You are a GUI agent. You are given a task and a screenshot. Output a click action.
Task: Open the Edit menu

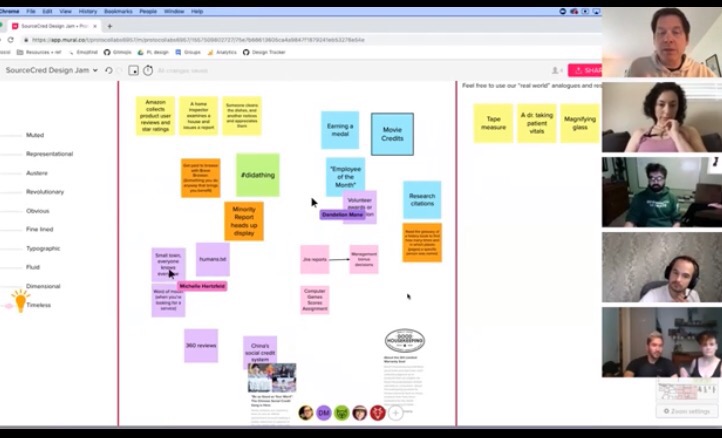pyautogui.click(x=47, y=12)
